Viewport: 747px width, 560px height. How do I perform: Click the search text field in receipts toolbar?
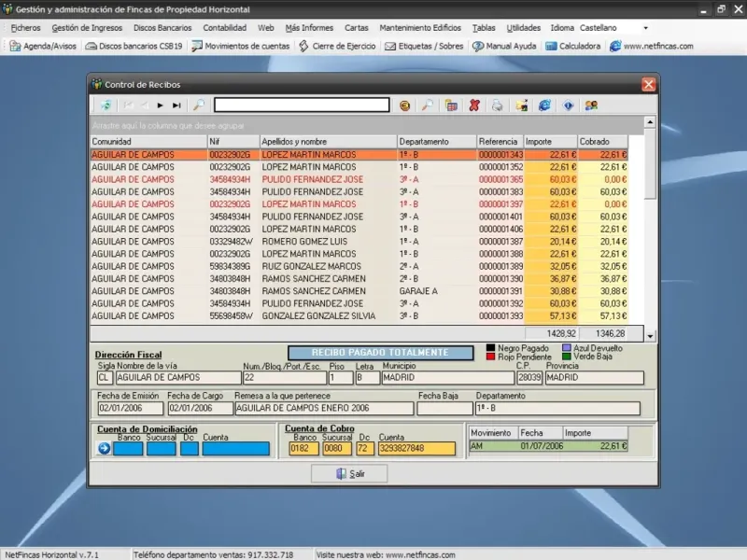301,105
